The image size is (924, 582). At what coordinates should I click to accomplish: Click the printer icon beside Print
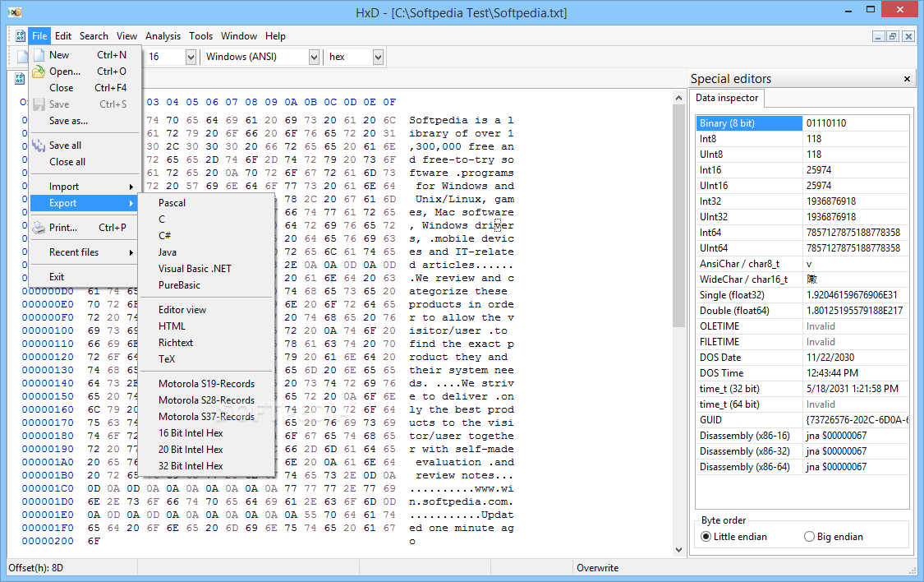click(39, 228)
